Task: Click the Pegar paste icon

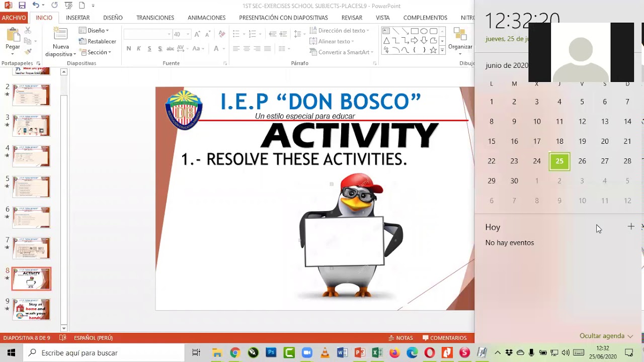Action: point(13,35)
